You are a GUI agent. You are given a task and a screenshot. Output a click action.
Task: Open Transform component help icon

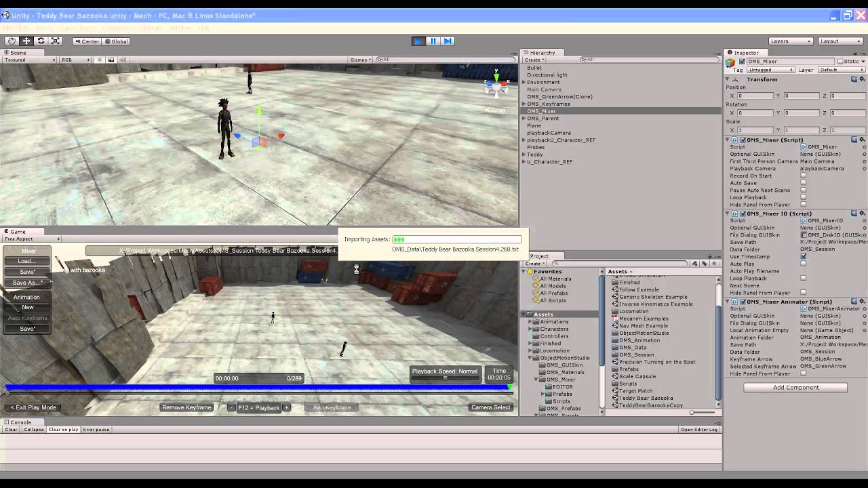pyautogui.click(x=854, y=79)
